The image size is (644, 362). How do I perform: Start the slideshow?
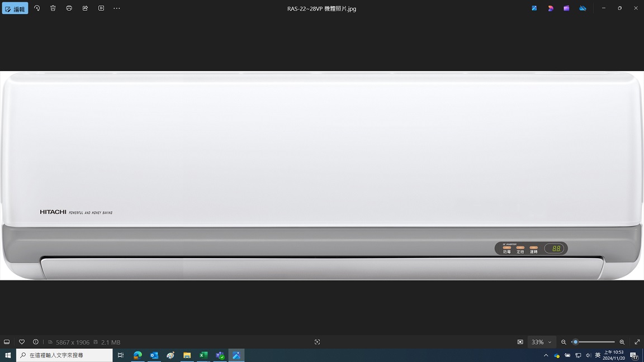[101, 8]
